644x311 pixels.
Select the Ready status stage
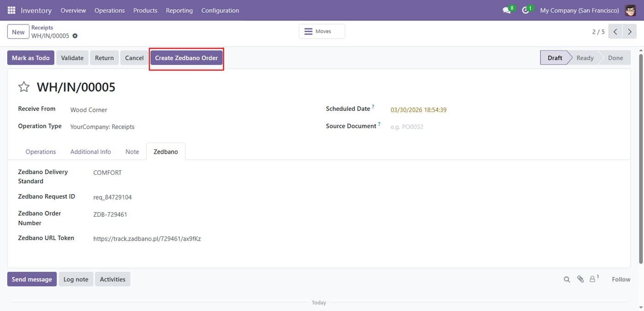pos(585,58)
